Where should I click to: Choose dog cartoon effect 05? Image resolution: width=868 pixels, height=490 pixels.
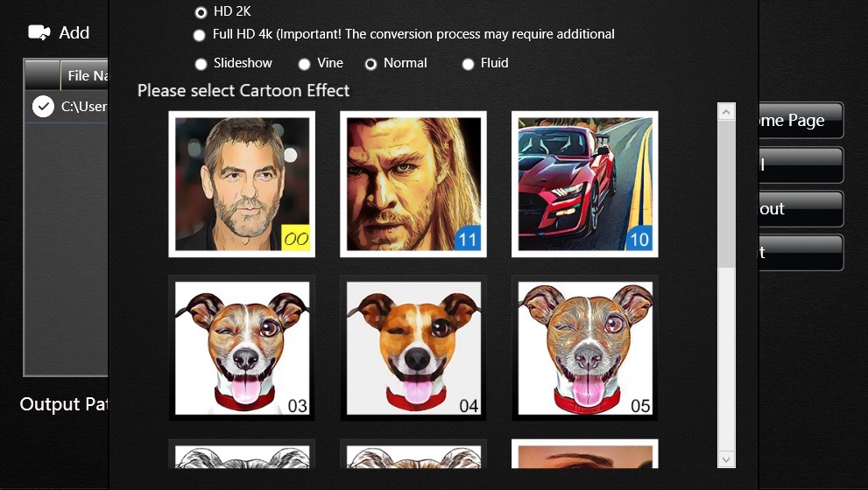pos(585,347)
